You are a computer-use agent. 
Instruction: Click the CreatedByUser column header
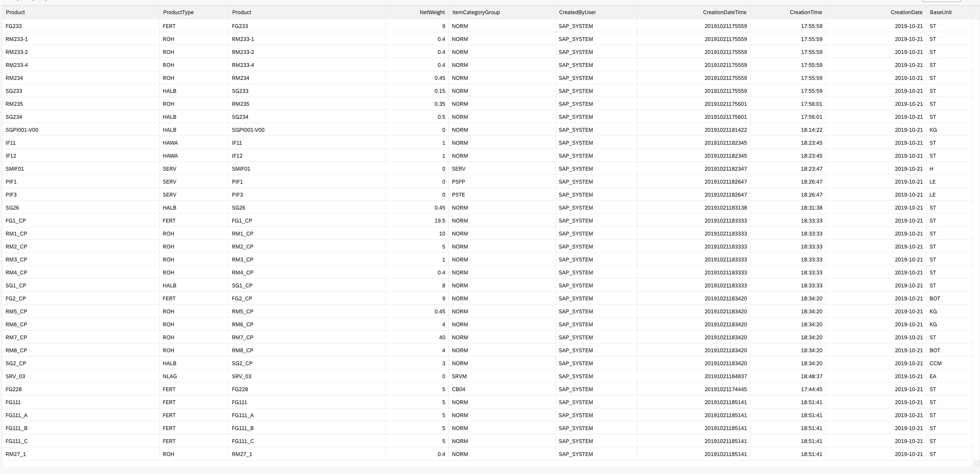pyautogui.click(x=577, y=12)
